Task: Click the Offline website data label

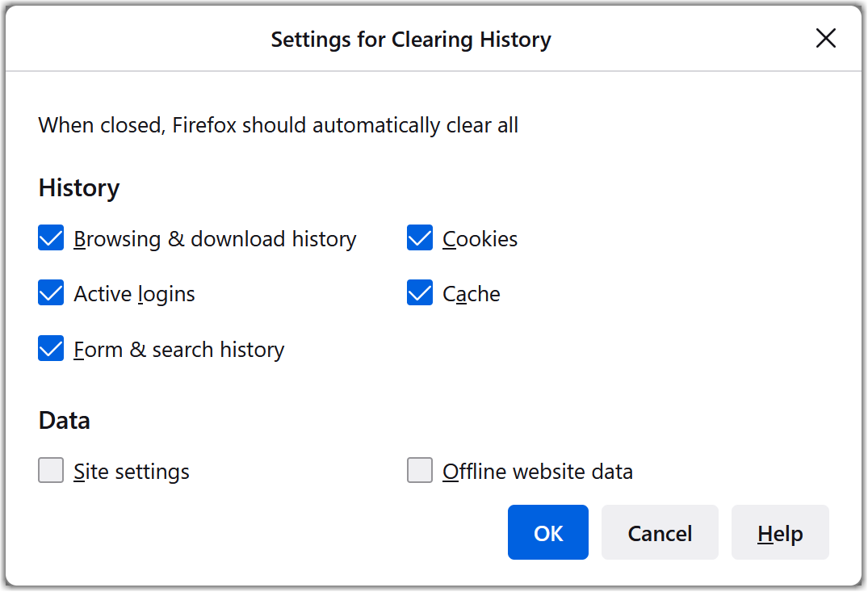Action: tap(538, 471)
